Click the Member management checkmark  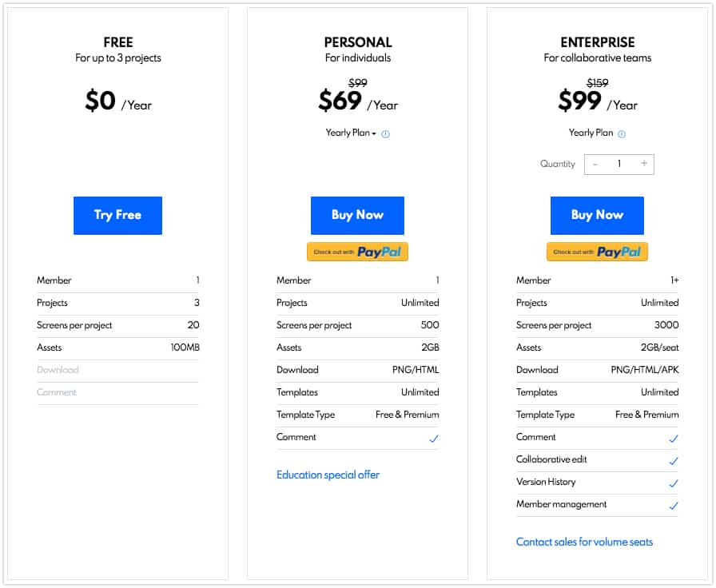674,506
